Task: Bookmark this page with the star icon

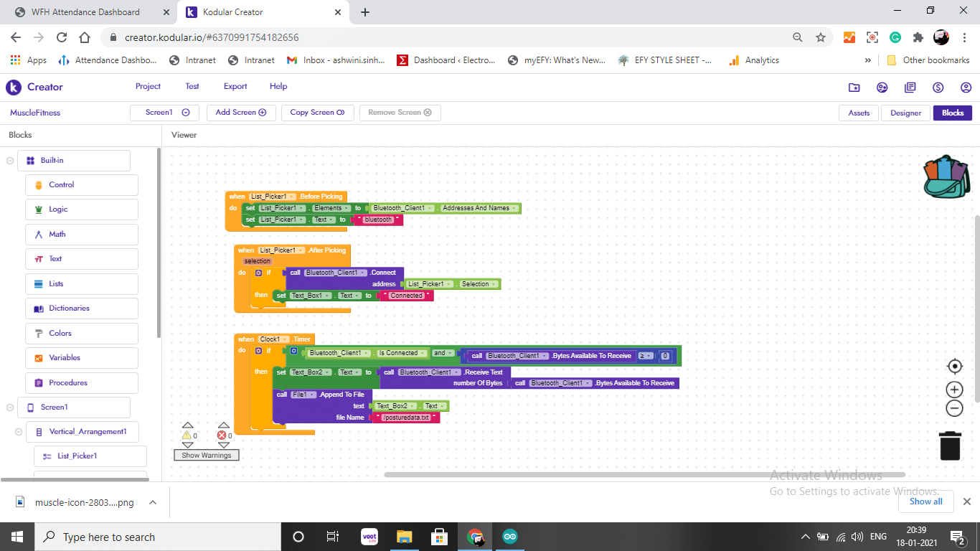Action: pyautogui.click(x=821, y=37)
